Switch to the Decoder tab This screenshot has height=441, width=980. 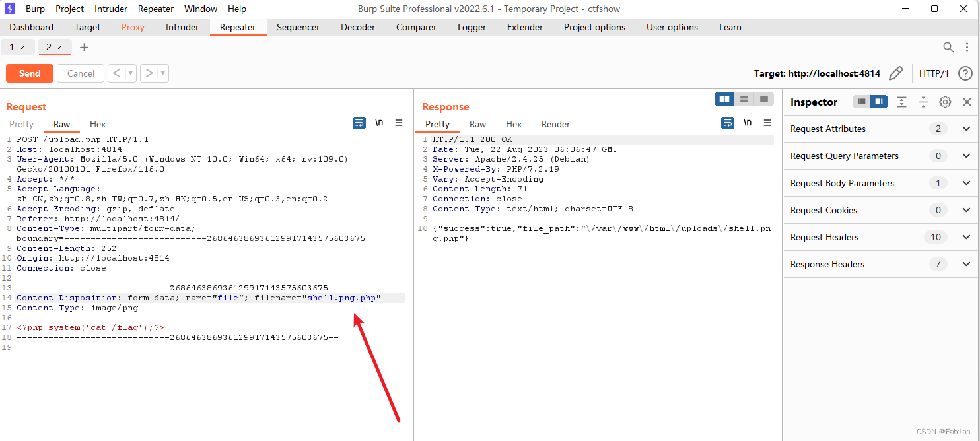358,27
